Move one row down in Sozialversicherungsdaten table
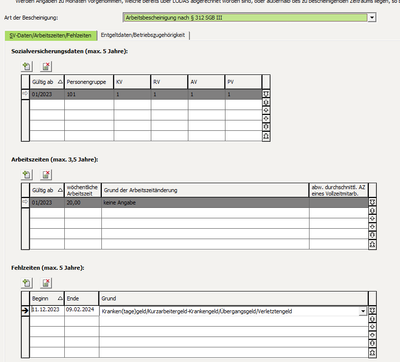 tap(266, 119)
